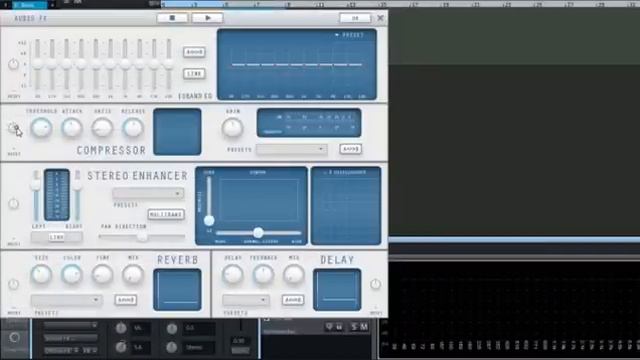The height and width of the screenshot is (360, 640).
Task: Click the Pan Direction slider handle
Action: [x=142, y=237]
